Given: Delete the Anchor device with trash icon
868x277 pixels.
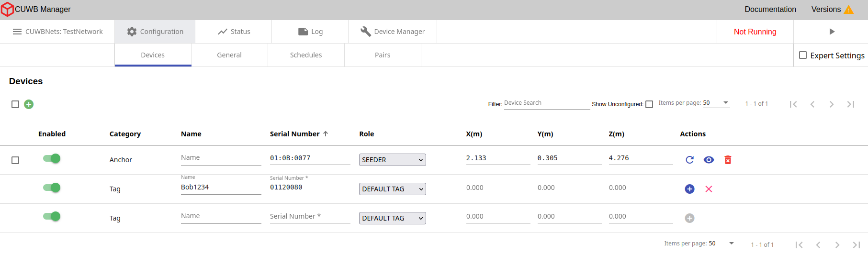Looking at the screenshot, I should point(728,160).
